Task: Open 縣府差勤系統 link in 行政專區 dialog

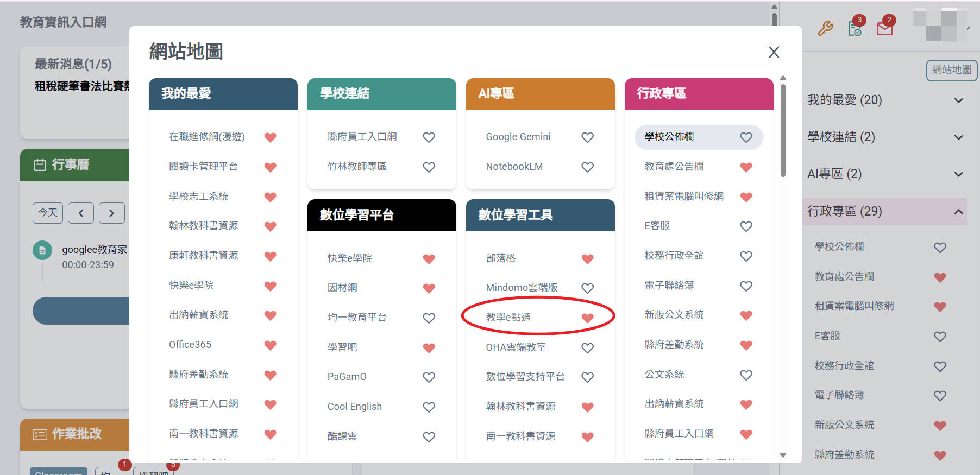Action: [x=674, y=345]
